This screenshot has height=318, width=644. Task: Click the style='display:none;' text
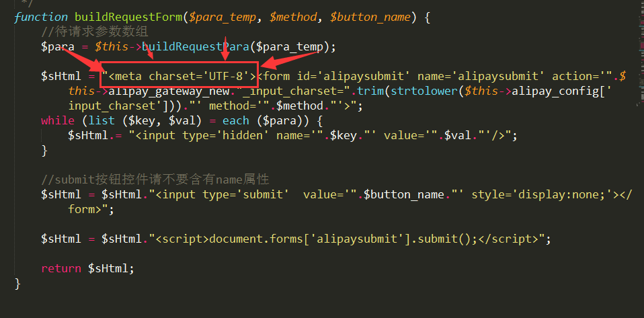point(542,195)
